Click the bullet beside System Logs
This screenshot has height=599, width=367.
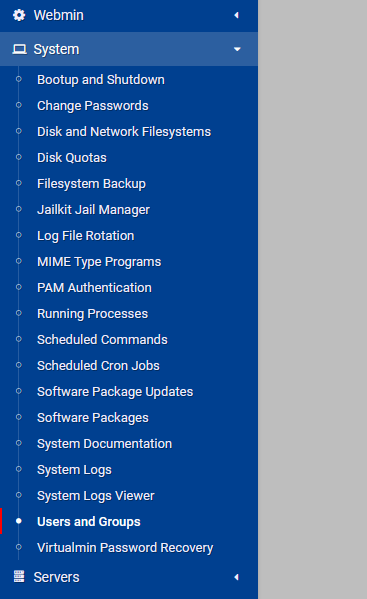coord(18,469)
